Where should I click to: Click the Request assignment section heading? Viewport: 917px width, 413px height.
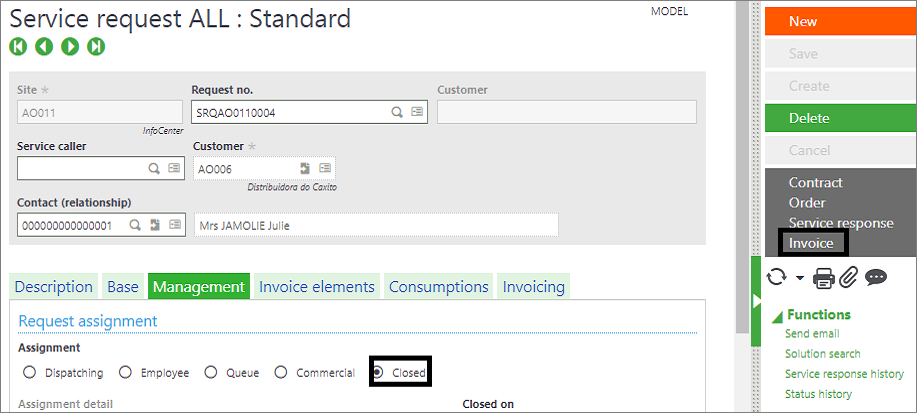pyautogui.click(x=88, y=321)
